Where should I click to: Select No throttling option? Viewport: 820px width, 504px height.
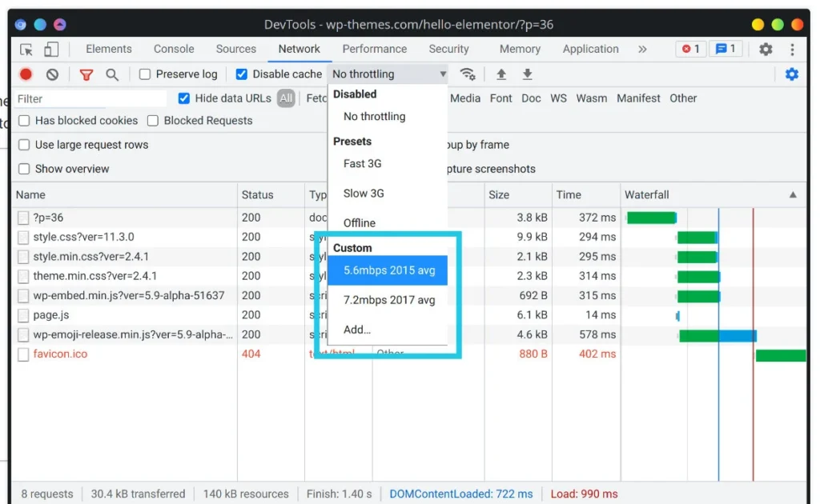pyautogui.click(x=388, y=117)
